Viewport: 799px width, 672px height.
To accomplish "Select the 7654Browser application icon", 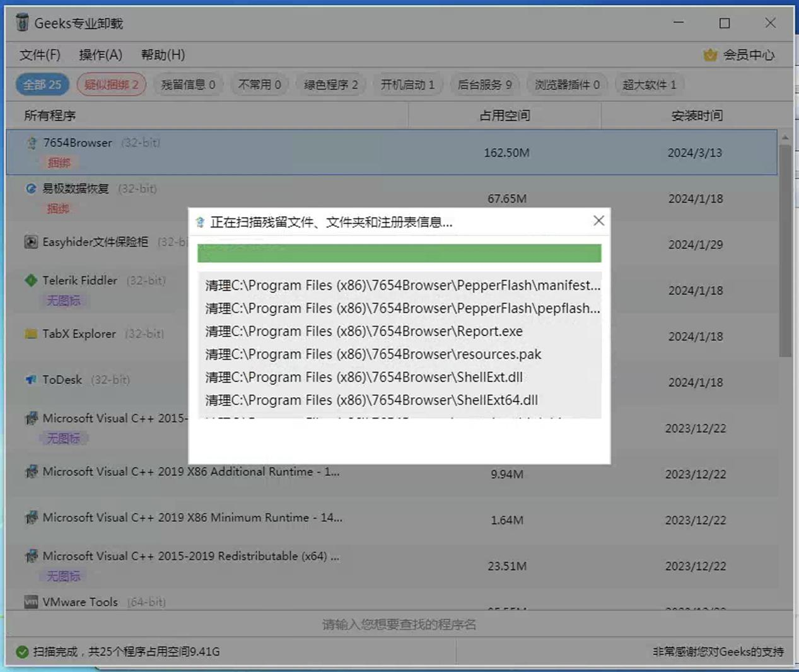I will tap(32, 143).
